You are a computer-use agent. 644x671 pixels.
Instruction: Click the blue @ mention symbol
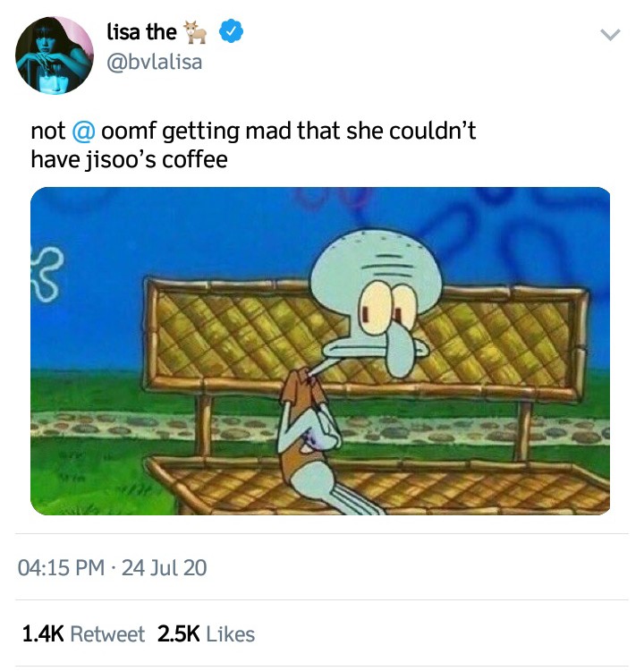click(83, 132)
